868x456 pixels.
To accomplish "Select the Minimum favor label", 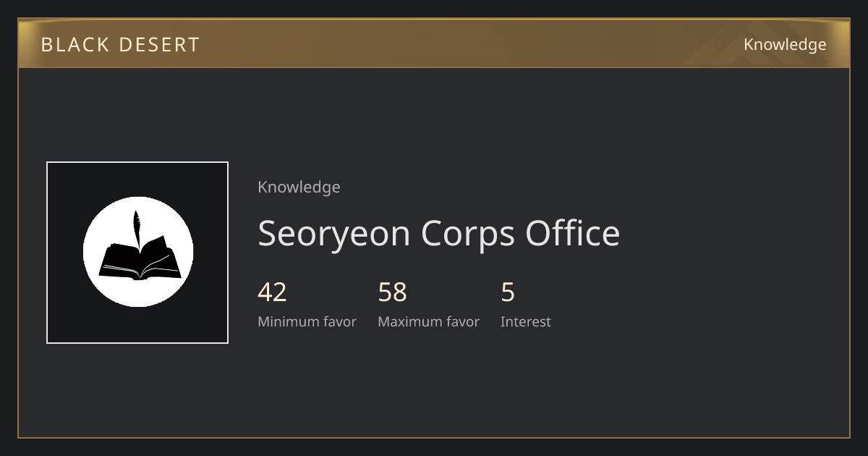I will (307, 322).
